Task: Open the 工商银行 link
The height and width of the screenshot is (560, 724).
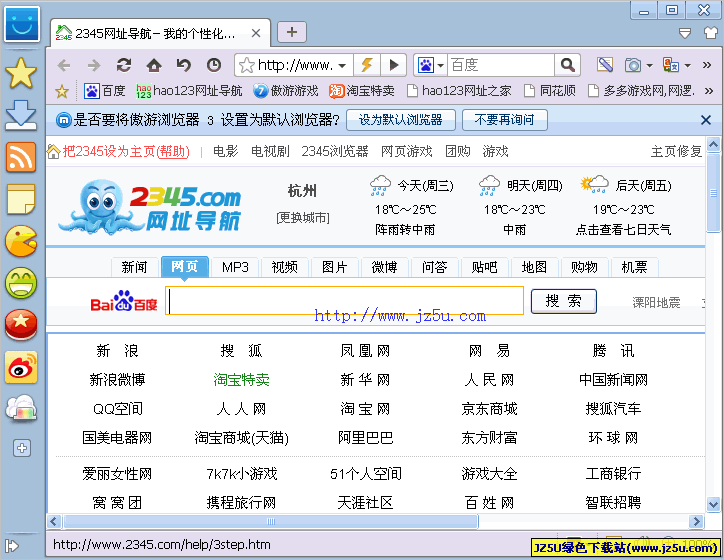Action: [x=613, y=474]
